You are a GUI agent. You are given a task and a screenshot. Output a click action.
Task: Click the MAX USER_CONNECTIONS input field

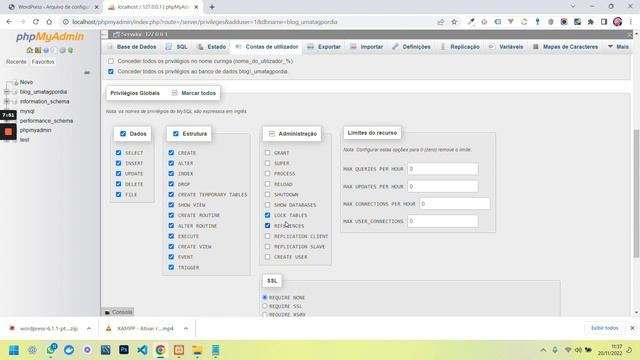click(442, 221)
